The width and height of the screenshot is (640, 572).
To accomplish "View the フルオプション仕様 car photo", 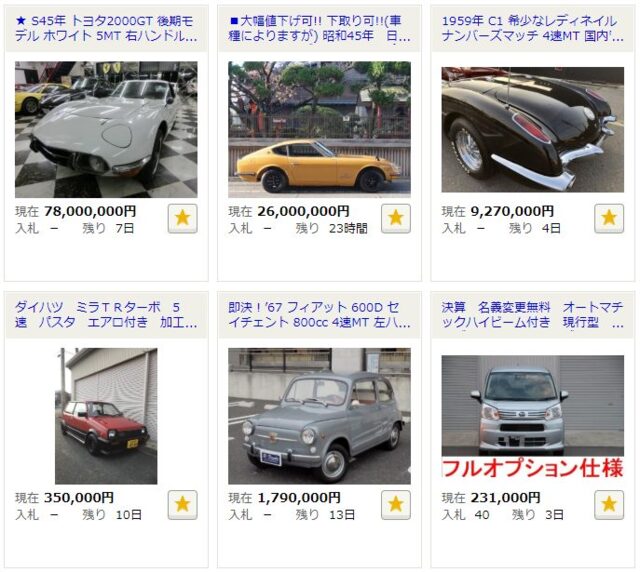I will pos(533,416).
